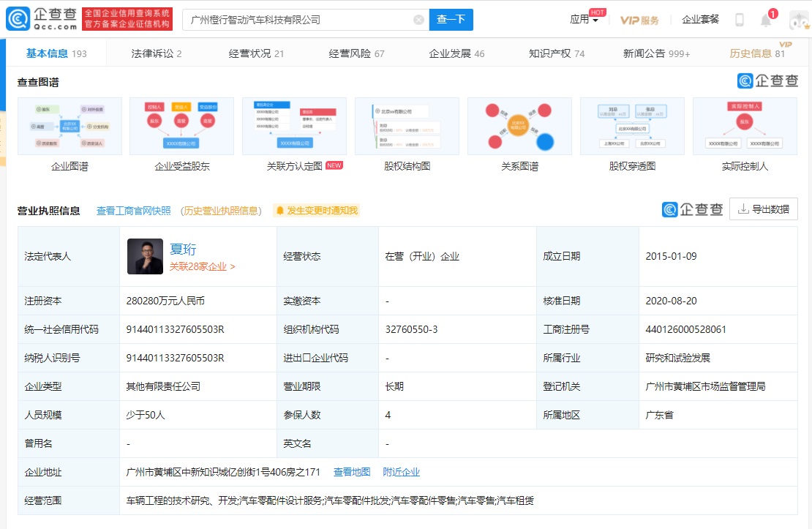Switch to the 基本信息 tab
The width and height of the screenshot is (812, 529).
(56, 53)
